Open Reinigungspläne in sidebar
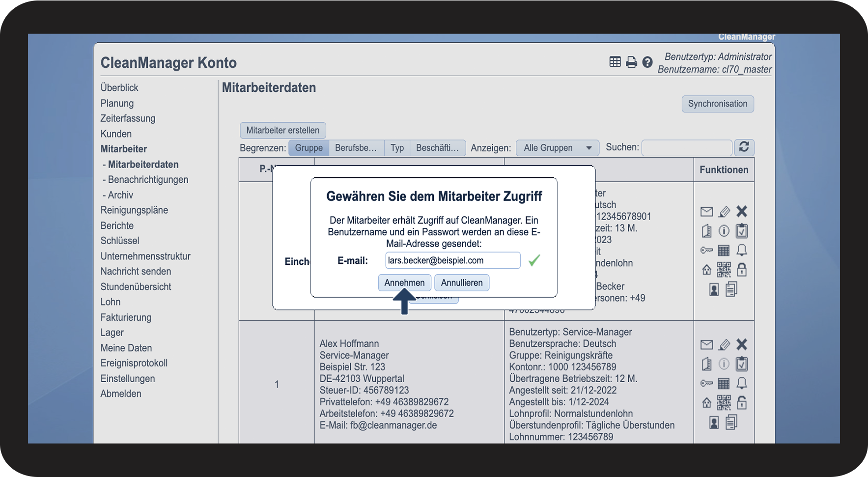Viewport: 868px width, 477px height. click(x=134, y=210)
